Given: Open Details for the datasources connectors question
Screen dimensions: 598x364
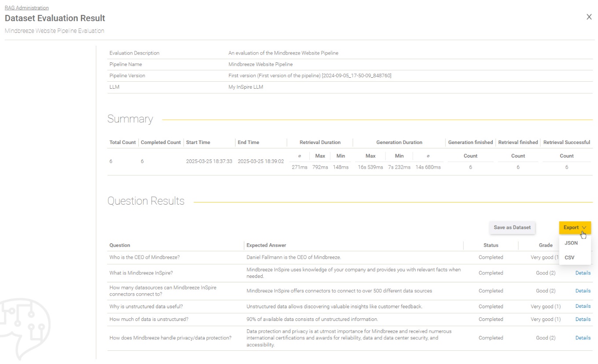Looking at the screenshot, I should [583, 291].
